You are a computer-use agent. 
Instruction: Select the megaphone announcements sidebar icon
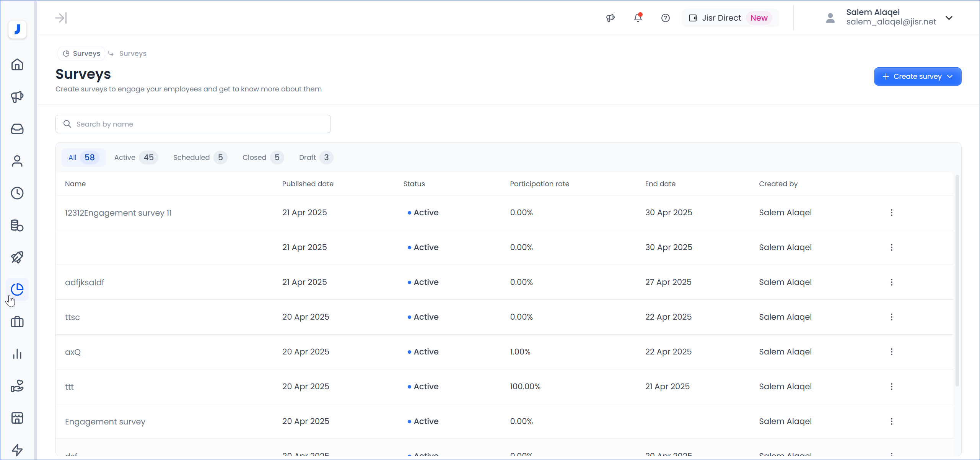(17, 97)
